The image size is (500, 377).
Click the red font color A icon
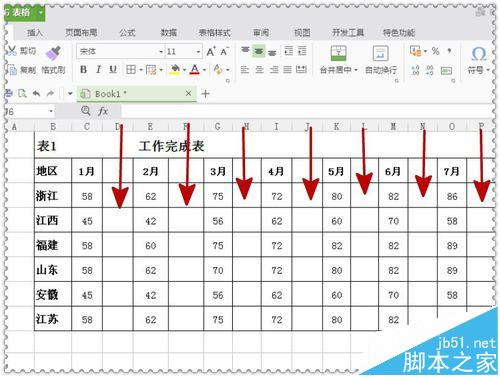(195, 70)
